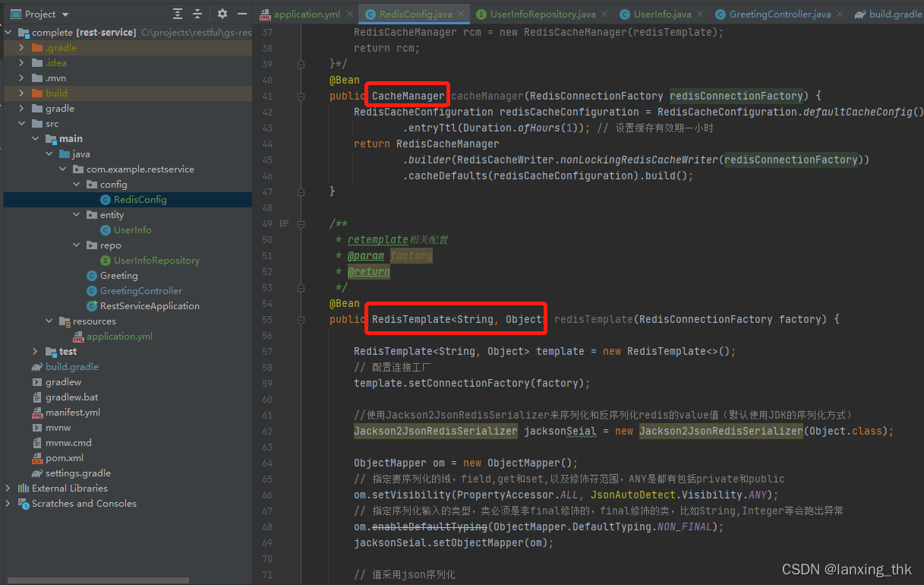
Task: Click the CacheManager return type
Action: point(408,96)
